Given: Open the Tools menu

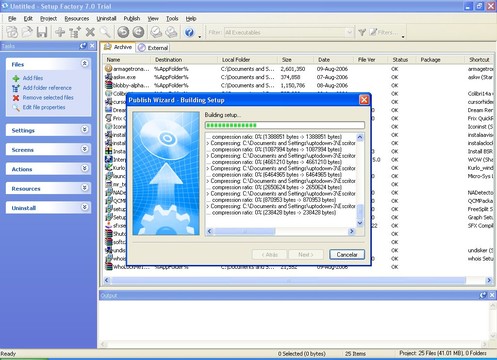Looking at the screenshot, I should click(172, 19).
